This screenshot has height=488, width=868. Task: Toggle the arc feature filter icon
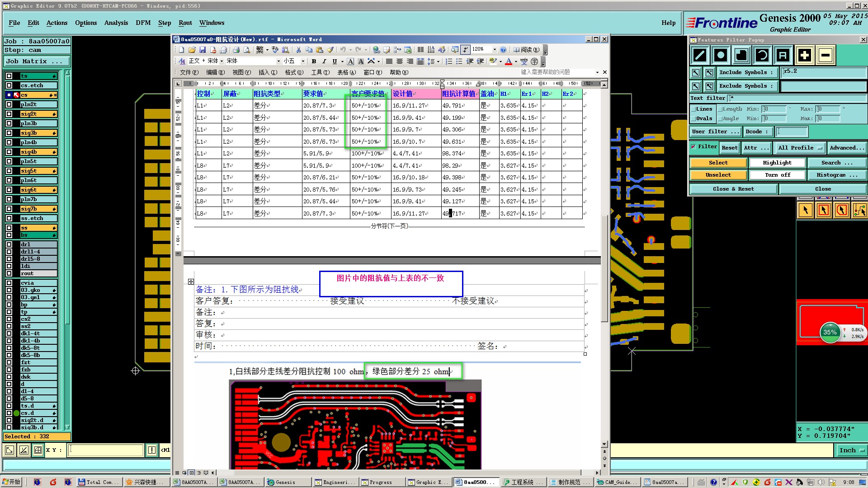point(762,55)
